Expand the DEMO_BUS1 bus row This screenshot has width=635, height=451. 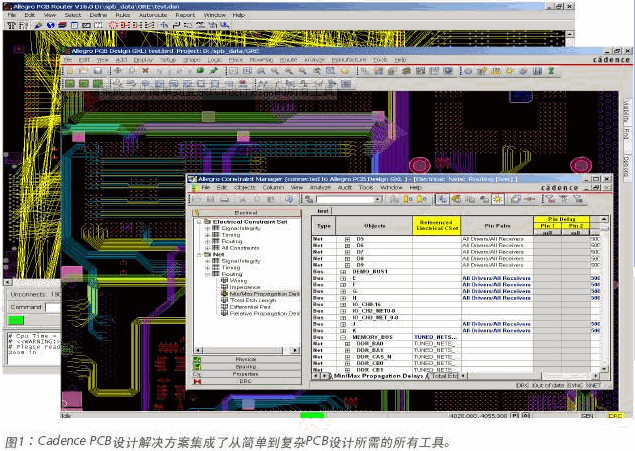pyautogui.click(x=343, y=272)
